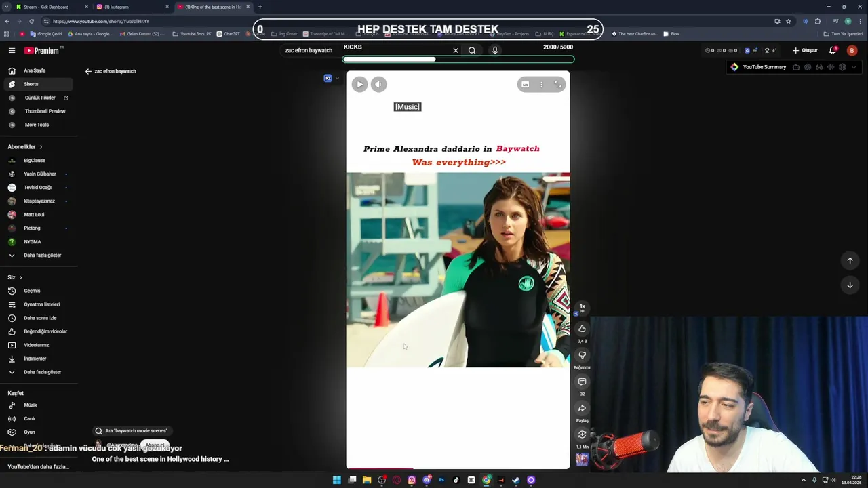The height and width of the screenshot is (488, 868).
Task: Expand the Abonelikler section arrow
Action: click(x=41, y=147)
